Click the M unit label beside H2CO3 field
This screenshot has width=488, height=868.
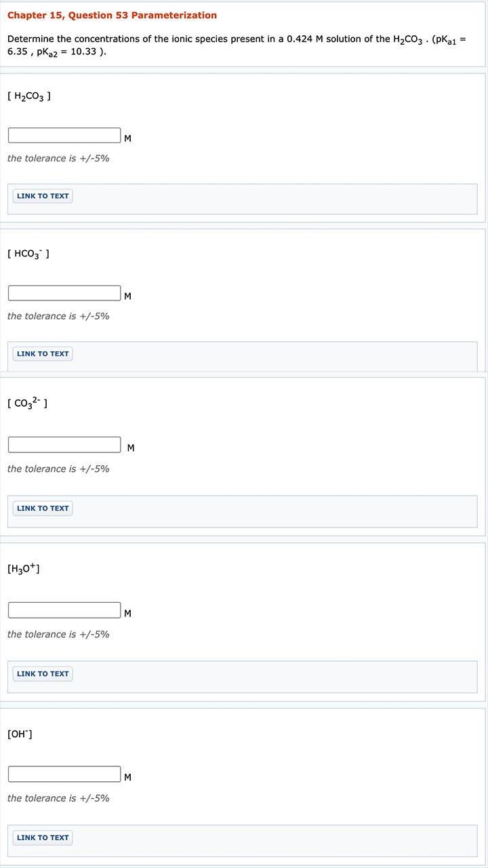(x=127, y=138)
